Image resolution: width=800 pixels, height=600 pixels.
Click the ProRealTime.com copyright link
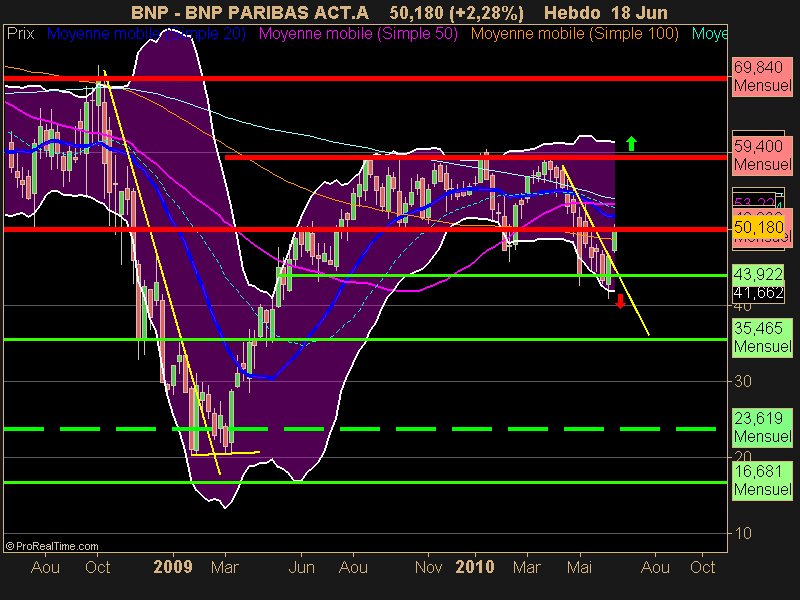[x=52, y=546]
